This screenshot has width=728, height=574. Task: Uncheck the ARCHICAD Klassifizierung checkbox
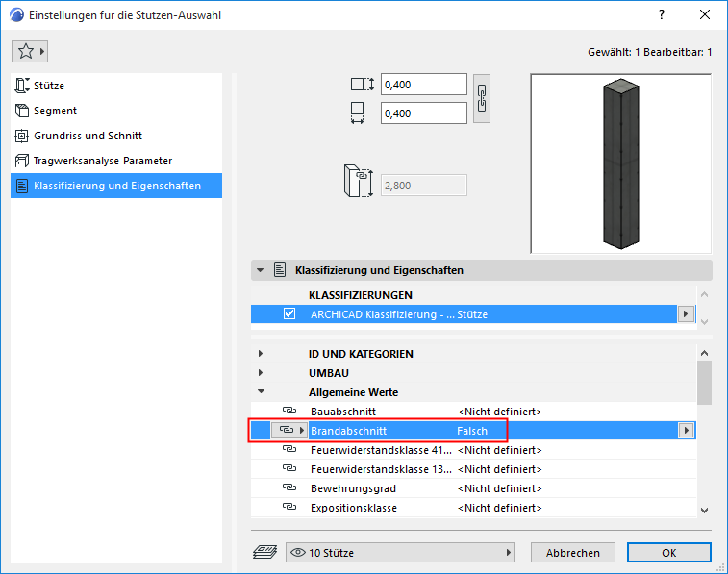coord(289,314)
